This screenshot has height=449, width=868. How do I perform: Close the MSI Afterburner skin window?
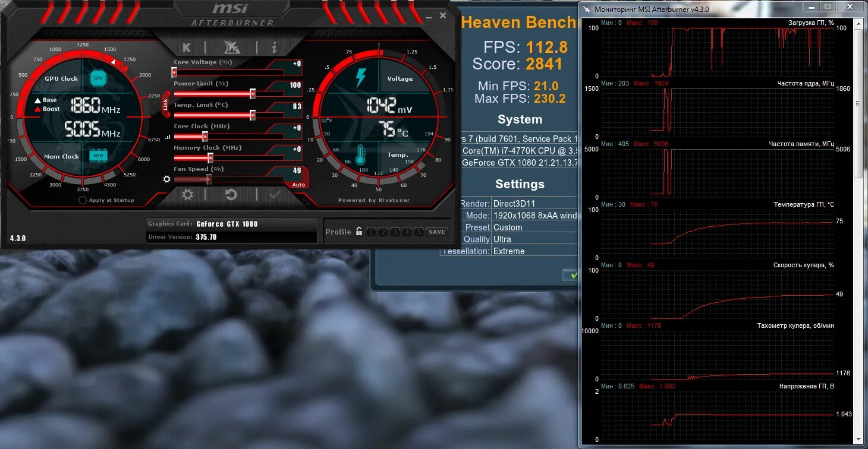443,16
